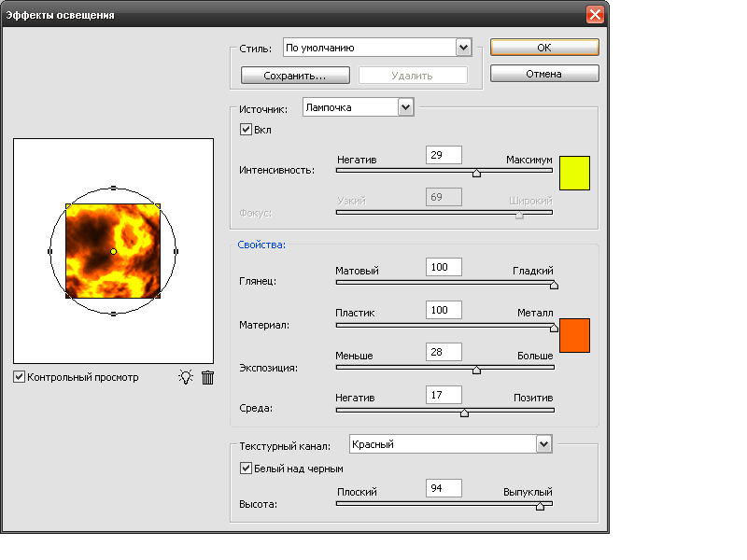Toggle the Вкл light checkbox
Image resolution: width=747 pixels, height=560 pixels.
pos(246,130)
